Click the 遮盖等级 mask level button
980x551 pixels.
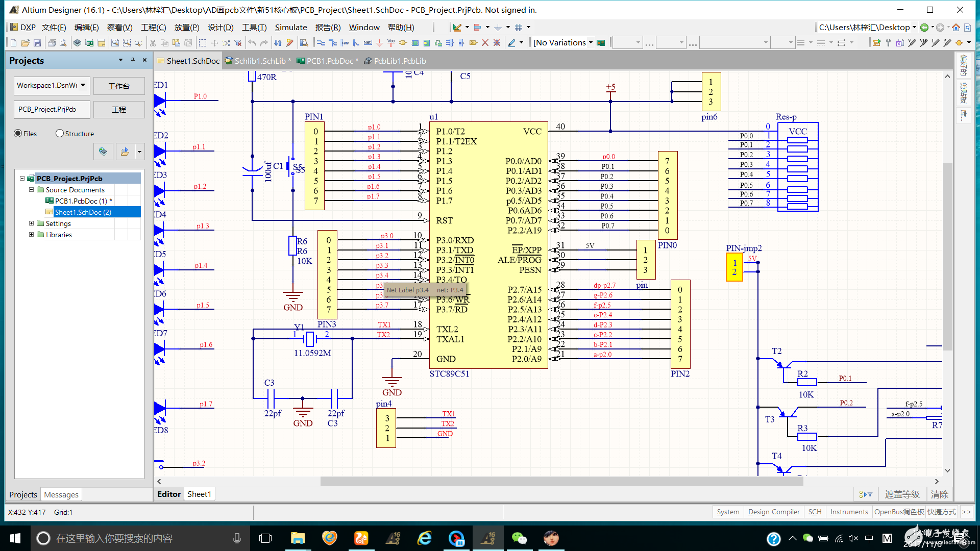(x=902, y=494)
